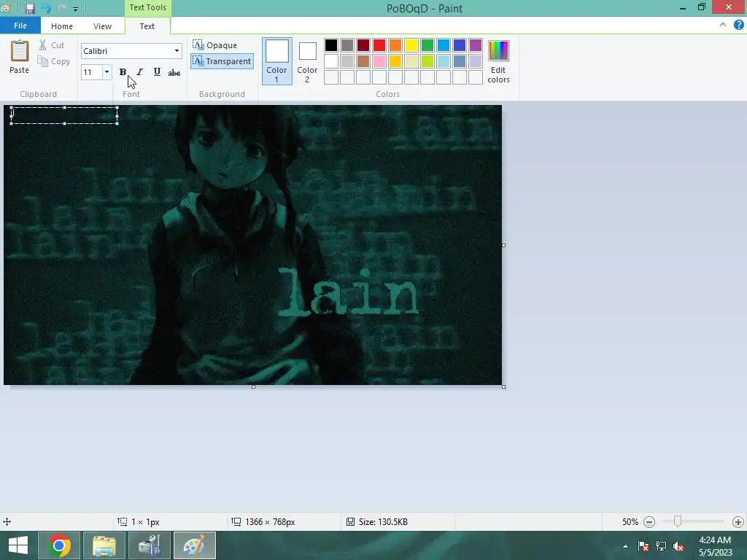Pick the brown color swatch
The height and width of the screenshot is (560, 747).
[x=363, y=61]
